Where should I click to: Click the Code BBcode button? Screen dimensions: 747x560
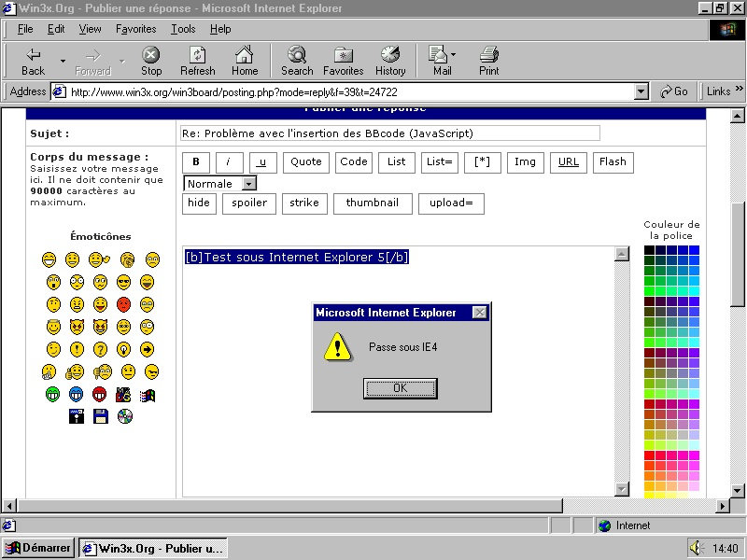click(x=354, y=162)
